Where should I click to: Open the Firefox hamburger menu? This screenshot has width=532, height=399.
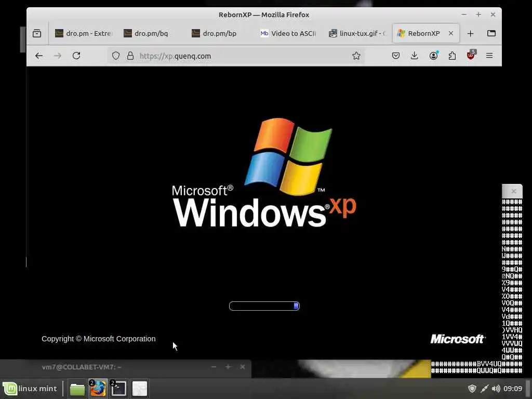click(x=489, y=56)
